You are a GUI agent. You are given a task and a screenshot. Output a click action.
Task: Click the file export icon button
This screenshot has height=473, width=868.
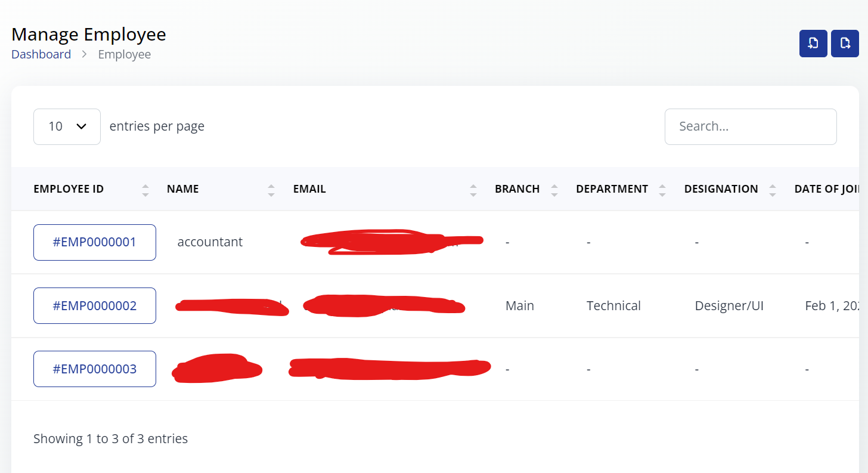pyautogui.click(x=845, y=44)
